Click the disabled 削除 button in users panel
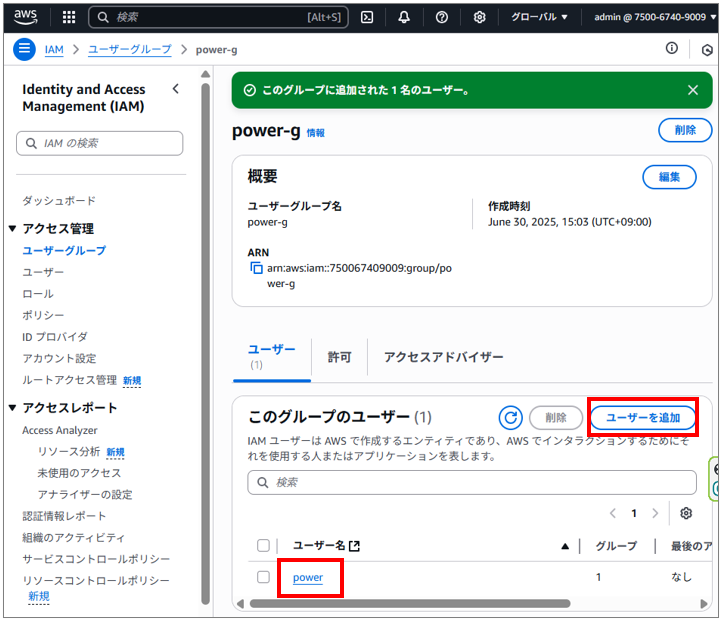 [x=556, y=417]
